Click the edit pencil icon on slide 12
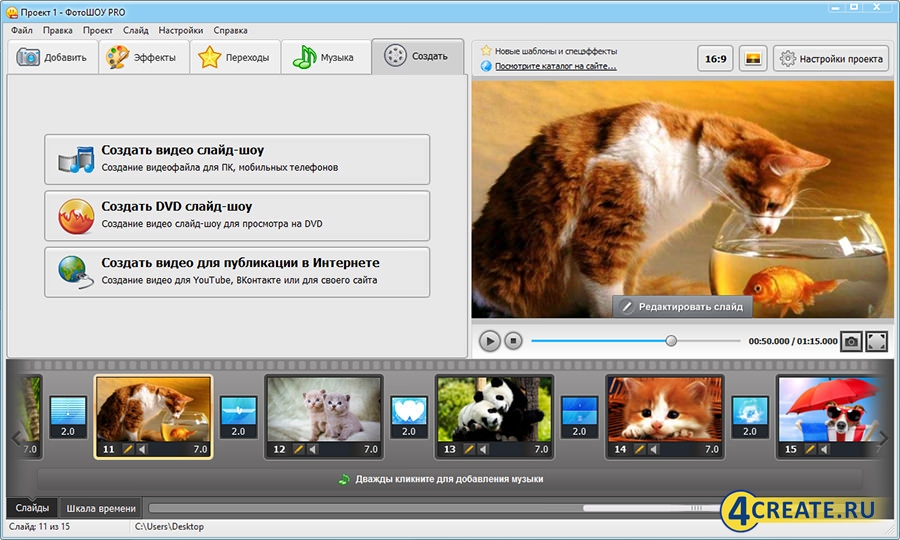900x540 pixels. [x=298, y=449]
